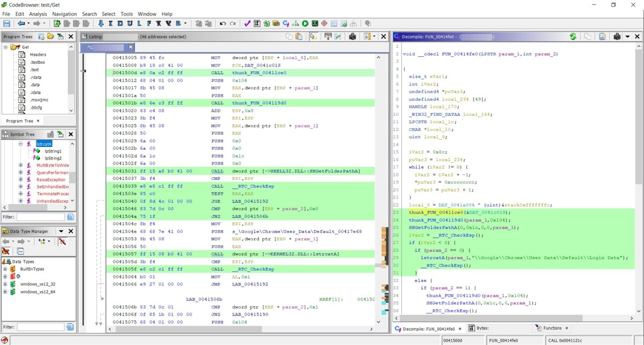Image resolution: width=644 pixels, height=345 pixels.
Task: Select lpString1 parameter in Symbol Tree
Action: coord(53,151)
